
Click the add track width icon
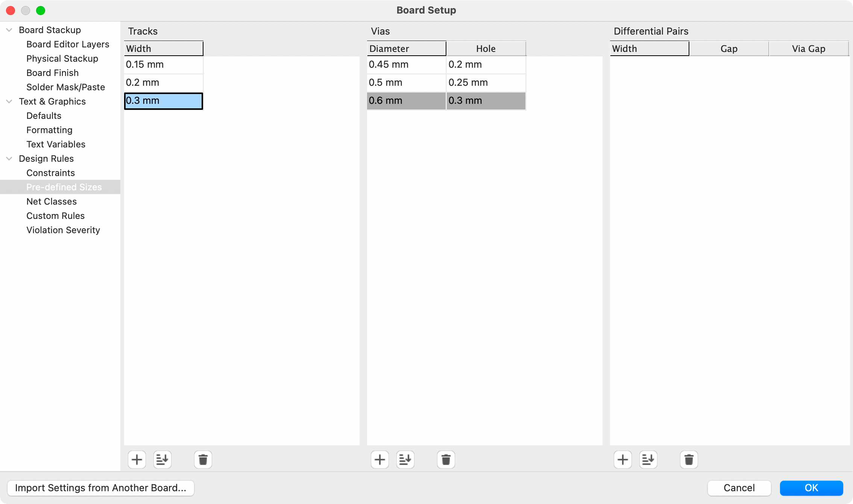point(137,459)
